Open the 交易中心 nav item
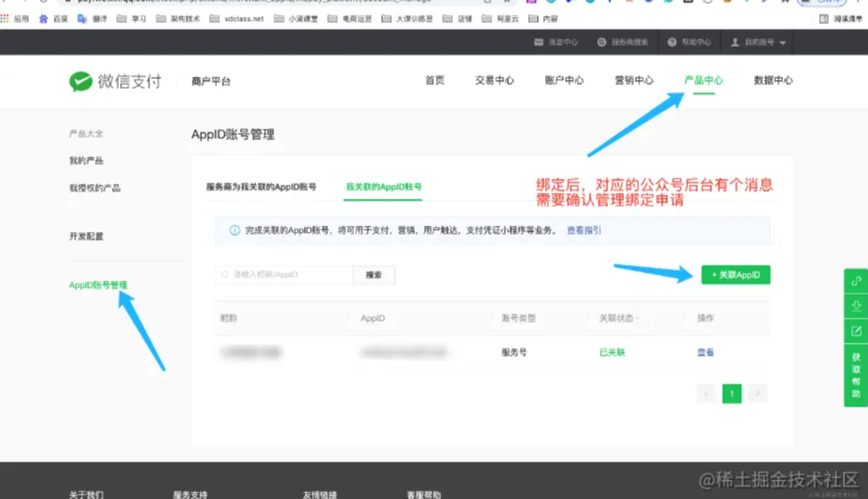Screen dimensions: 868x499 tap(494, 81)
